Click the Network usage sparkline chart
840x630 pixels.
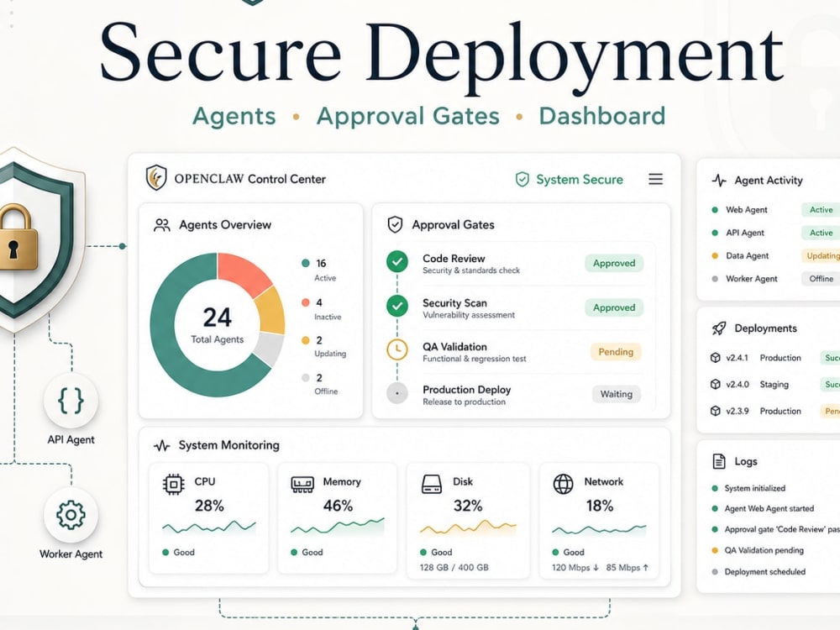pos(600,530)
